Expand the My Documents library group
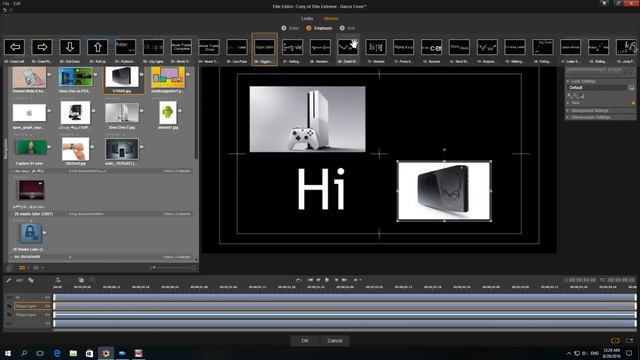Viewport: 640px width, 360px height. coord(12,257)
